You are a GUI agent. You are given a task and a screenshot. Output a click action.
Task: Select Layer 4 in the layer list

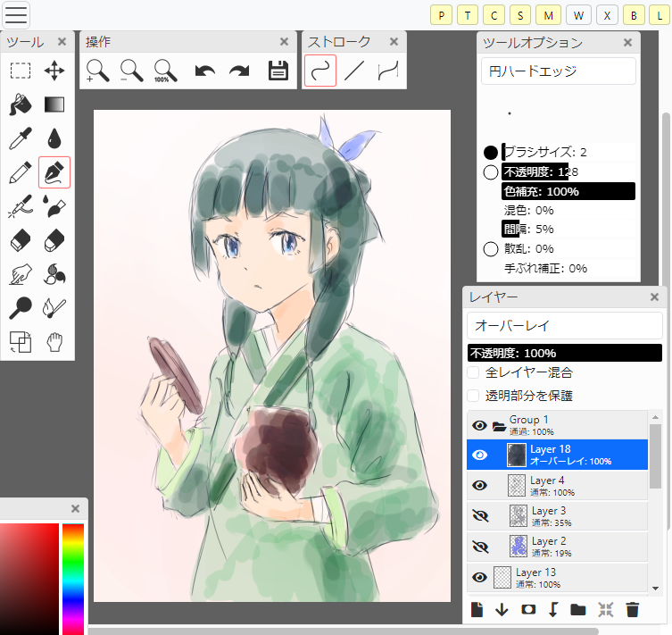[557, 485]
